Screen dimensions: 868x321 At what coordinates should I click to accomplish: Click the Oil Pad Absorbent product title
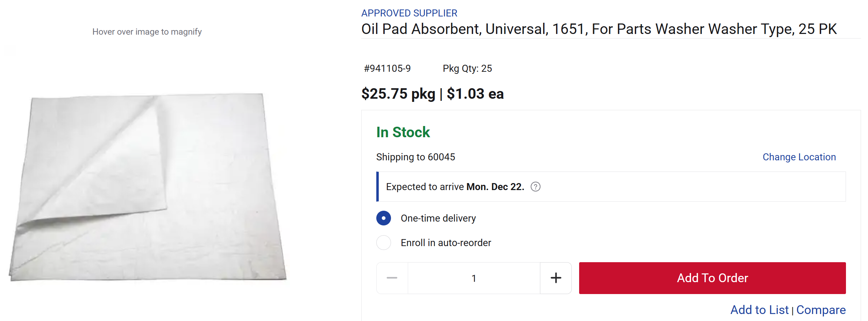pyautogui.click(x=599, y=29)
